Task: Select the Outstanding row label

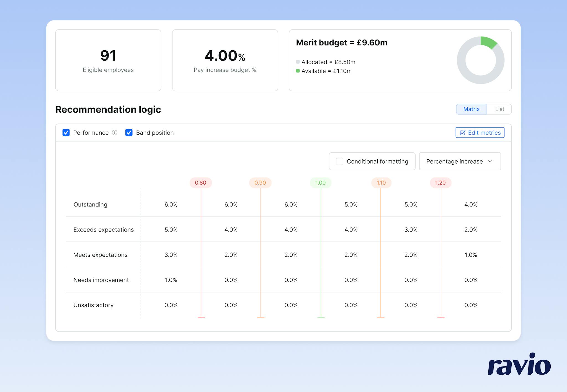Action: 90,204
